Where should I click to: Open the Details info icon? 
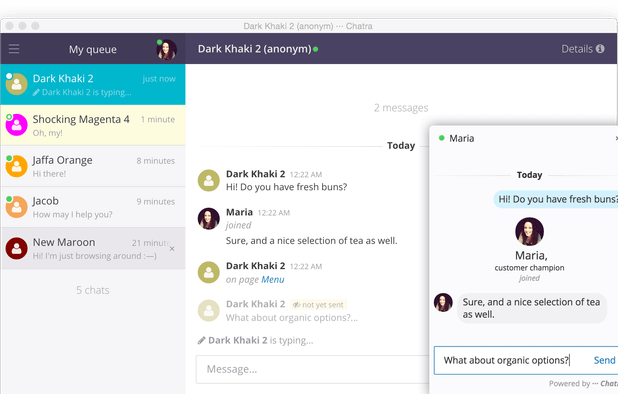600,49
